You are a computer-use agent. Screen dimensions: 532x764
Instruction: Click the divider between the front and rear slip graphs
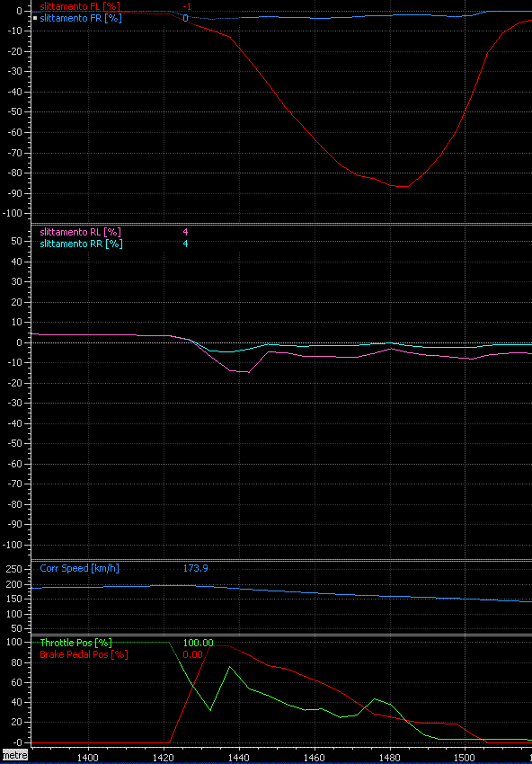pyautogui.click(x=266, y=224)
